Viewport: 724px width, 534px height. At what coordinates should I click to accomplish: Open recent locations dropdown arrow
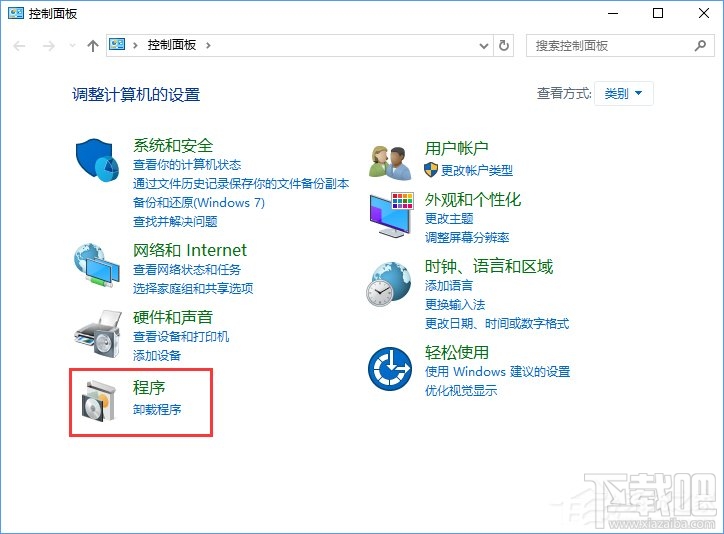72,45
